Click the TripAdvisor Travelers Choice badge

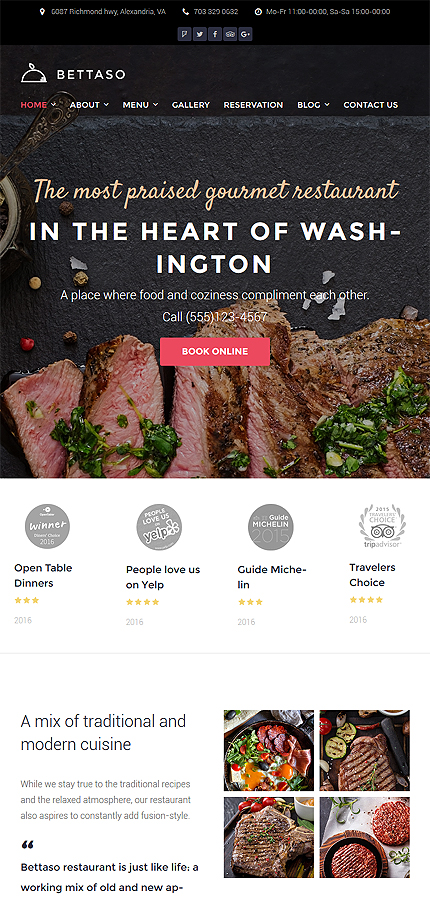[x=382, y=525]
